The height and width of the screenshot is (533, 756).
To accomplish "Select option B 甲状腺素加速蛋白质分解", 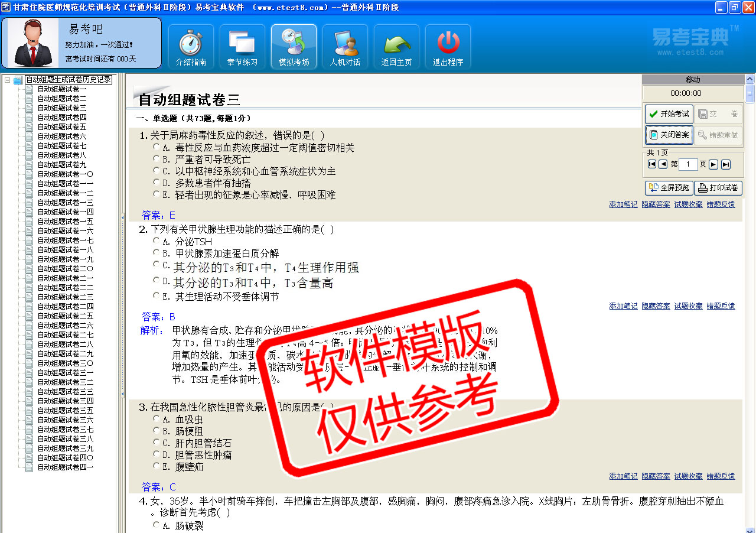I will (156, 253).
